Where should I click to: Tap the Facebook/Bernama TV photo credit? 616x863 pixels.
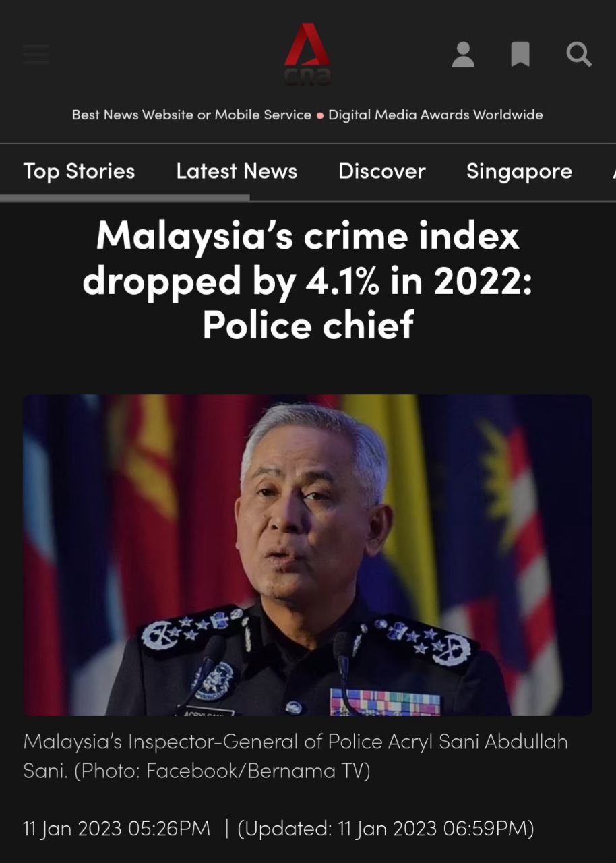[258, 770]
